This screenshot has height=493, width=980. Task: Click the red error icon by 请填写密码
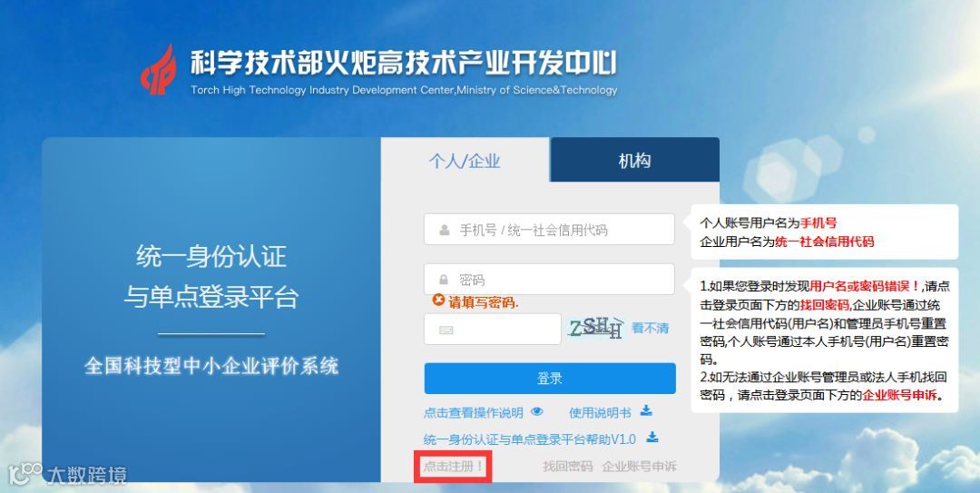point(438,301)
